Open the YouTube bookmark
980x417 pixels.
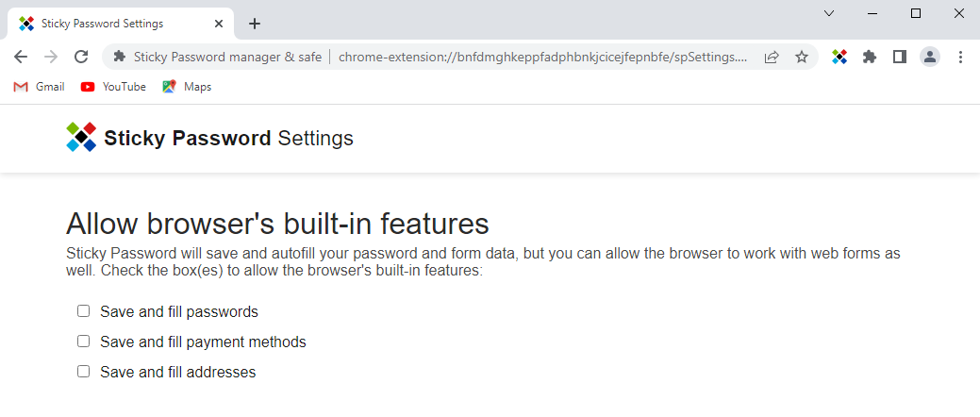tap(113, 87)
